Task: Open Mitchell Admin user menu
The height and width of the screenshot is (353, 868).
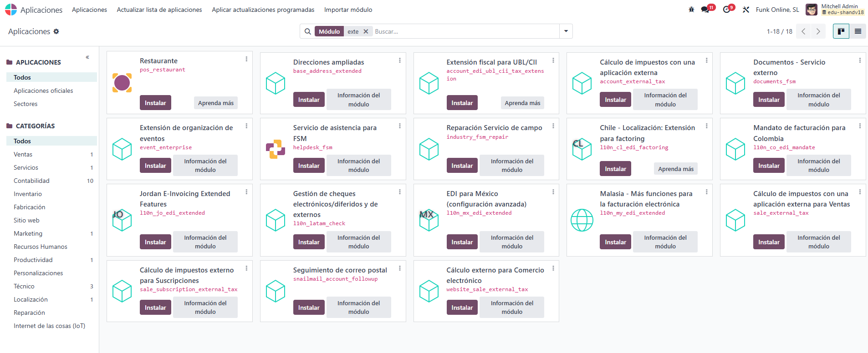Action: (835, 10)
